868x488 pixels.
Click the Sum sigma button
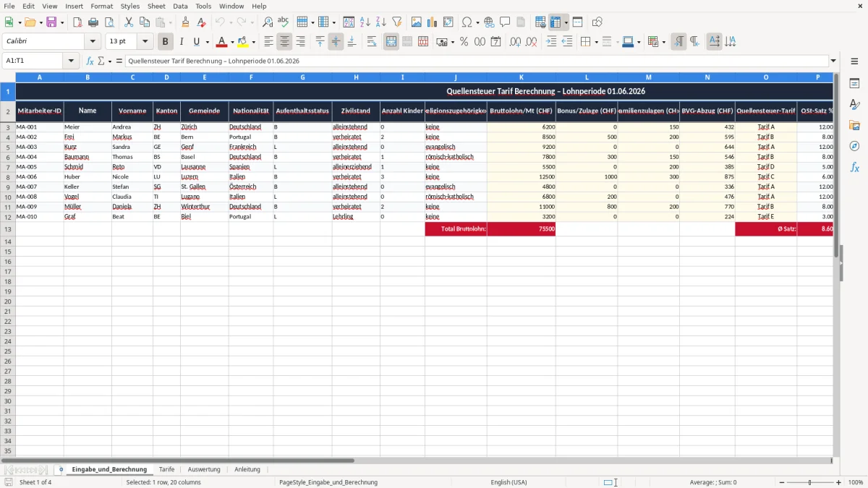[x=101, y=61]
